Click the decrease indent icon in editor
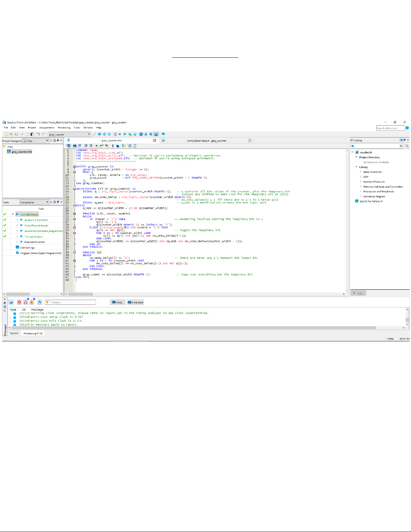 tap(90, 146)
